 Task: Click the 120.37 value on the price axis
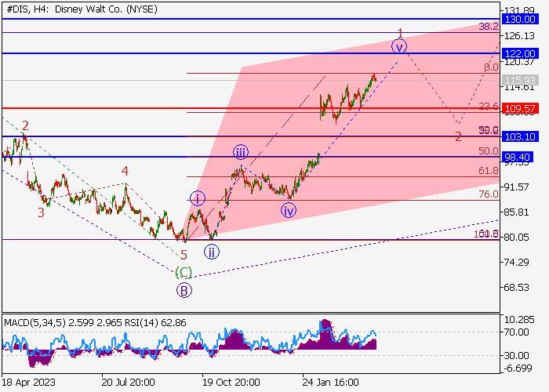tap(519, 62)
